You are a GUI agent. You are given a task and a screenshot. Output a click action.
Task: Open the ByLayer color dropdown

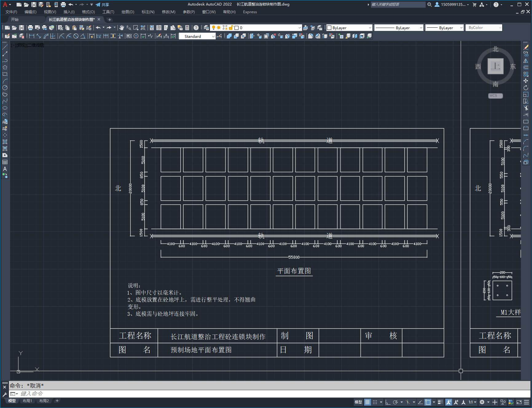point(349,28)
